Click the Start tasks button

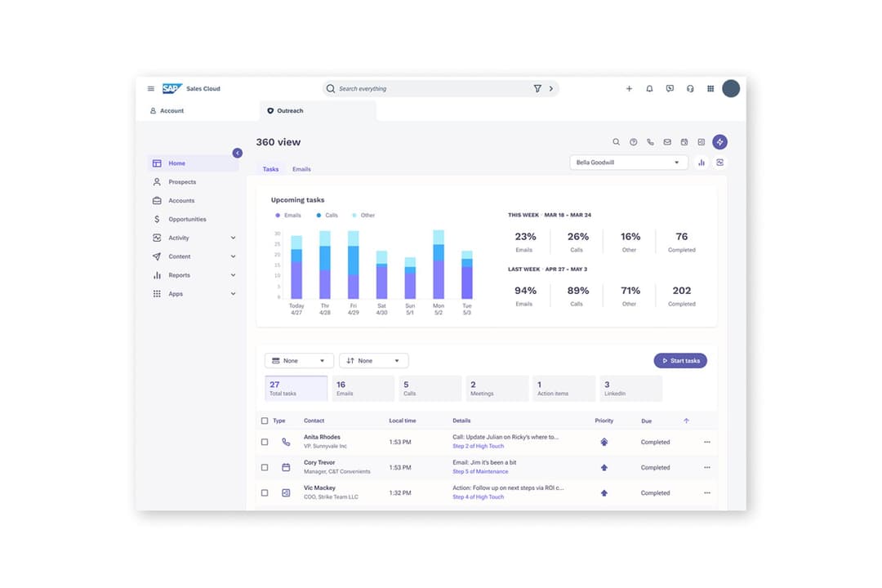680,360
